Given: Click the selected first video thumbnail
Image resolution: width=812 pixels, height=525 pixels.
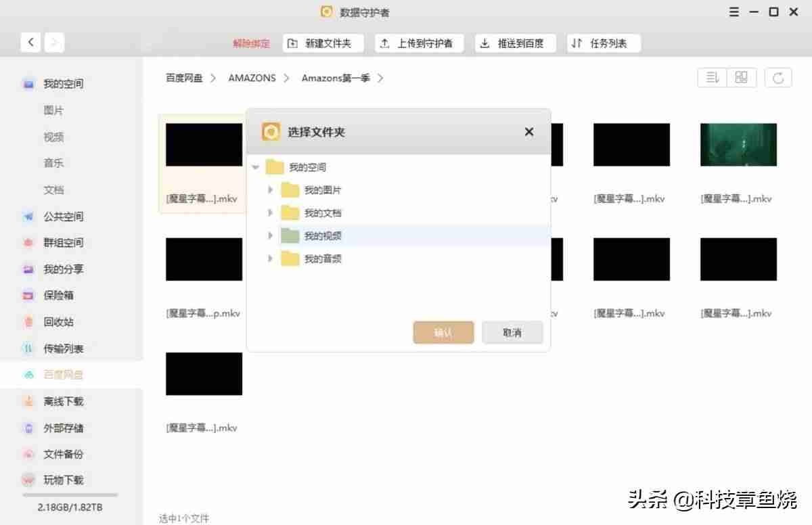Looking at the screenshot, I should [204, 145].
